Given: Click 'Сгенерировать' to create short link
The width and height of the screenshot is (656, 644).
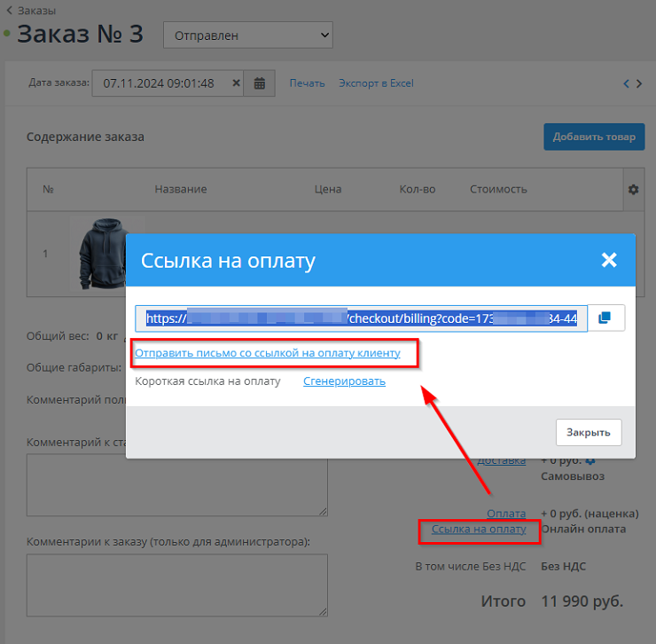Looking at the screenshot, I should click(x=344, y=381).
